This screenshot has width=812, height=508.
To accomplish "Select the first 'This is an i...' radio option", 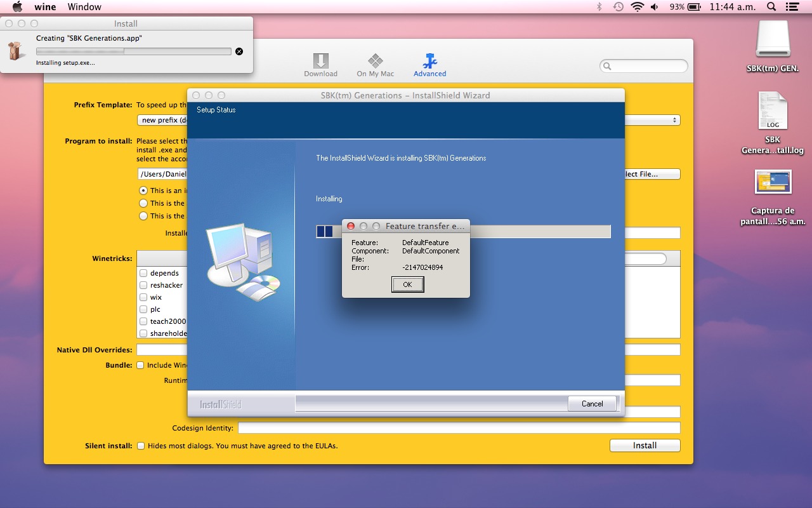I will pyautogui.click(x=143, y=190).
